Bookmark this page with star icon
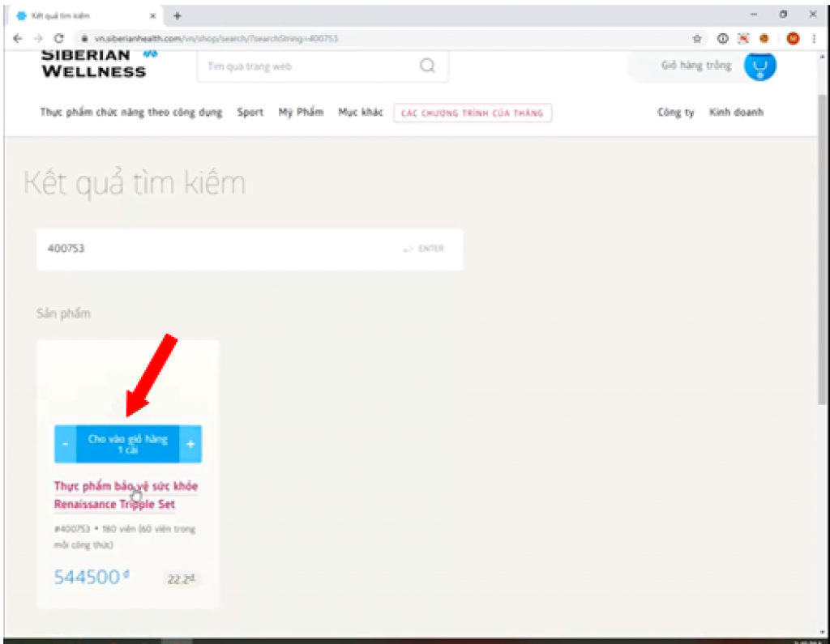Viewport: 830px width, 644px height. click(x=697, y=38)
